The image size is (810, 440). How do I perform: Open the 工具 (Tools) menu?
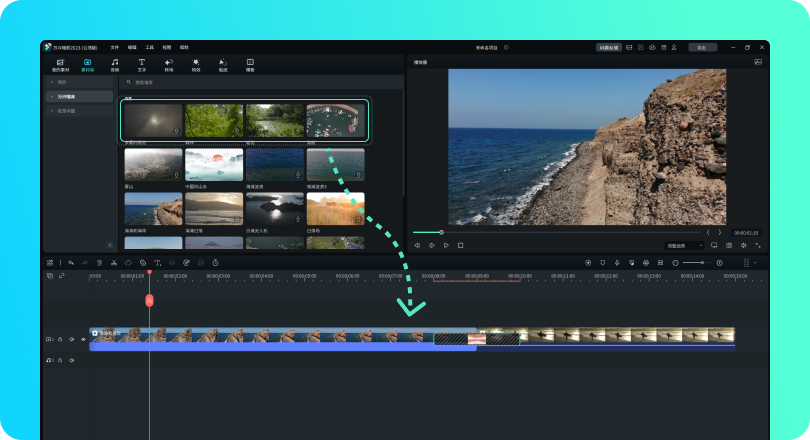(x=149, y=47)
